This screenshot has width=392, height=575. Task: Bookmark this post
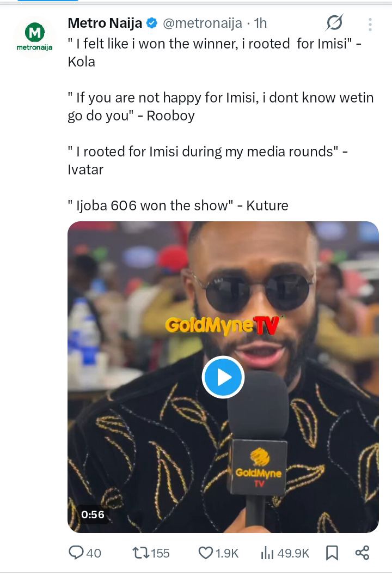point(332,553)
